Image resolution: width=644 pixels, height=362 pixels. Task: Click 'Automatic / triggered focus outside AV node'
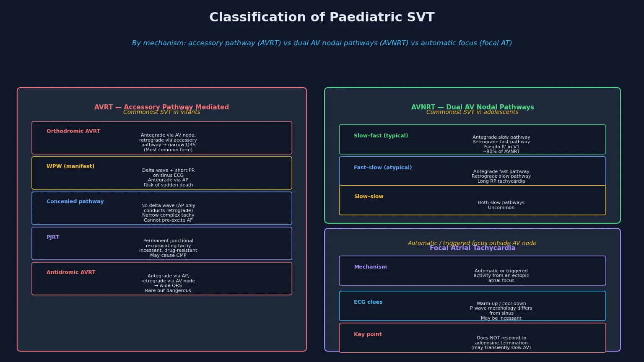pos(472,243)
